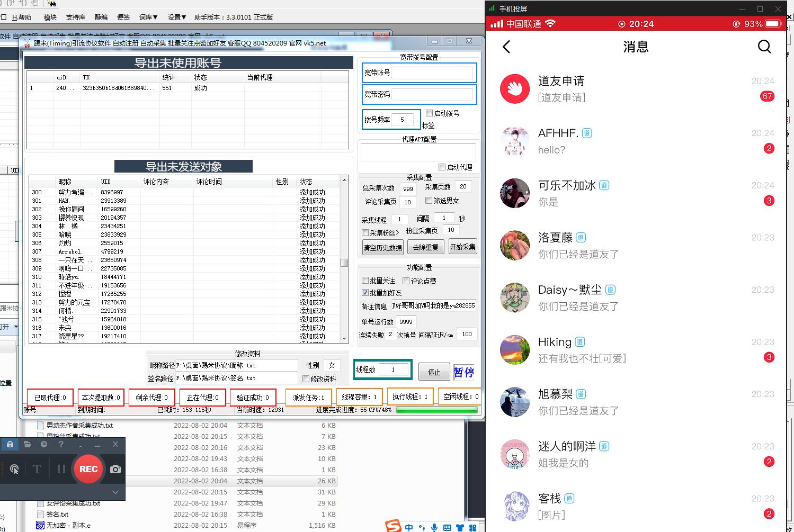The image size is (794, 532).
Task: Select the T text annotation tool in recorder
Action: [37, 469]
